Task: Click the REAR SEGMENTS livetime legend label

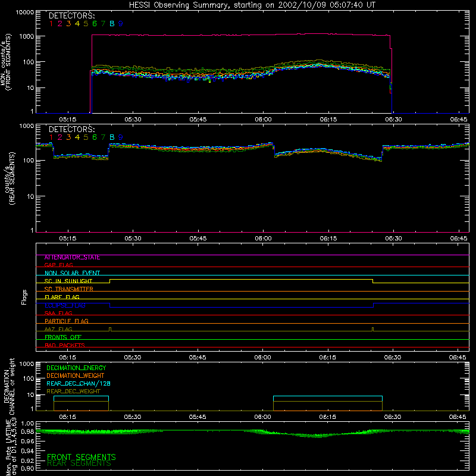Action: (79, 464)
